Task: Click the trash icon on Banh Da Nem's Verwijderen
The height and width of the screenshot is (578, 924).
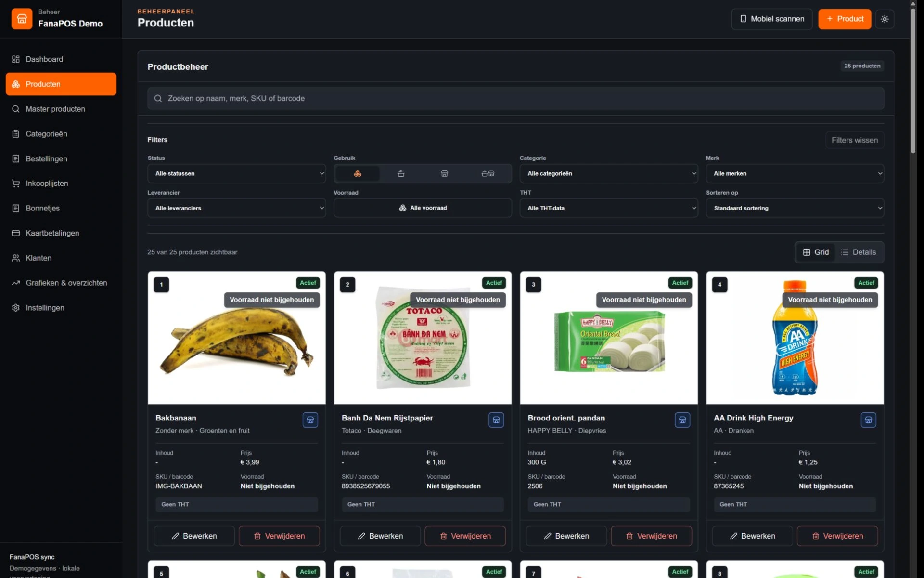Action: click(x=444, y=536)
